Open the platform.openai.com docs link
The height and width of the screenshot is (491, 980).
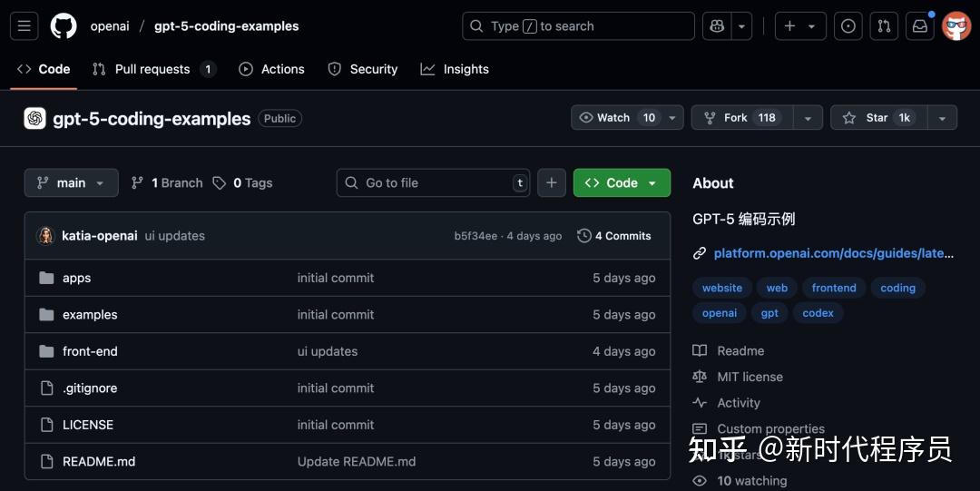[x=833, y=254]
